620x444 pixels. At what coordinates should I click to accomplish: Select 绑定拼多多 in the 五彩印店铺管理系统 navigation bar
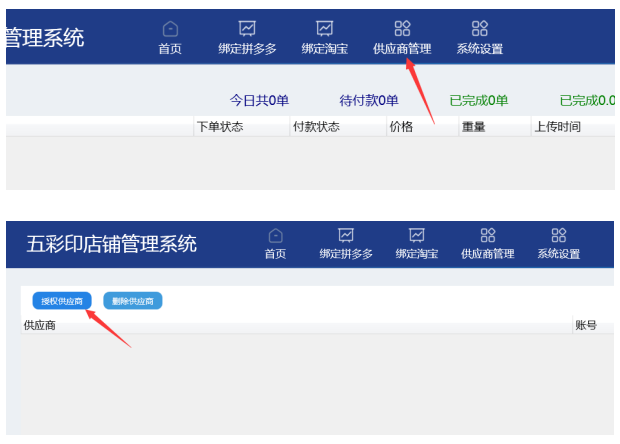[346, 243]
